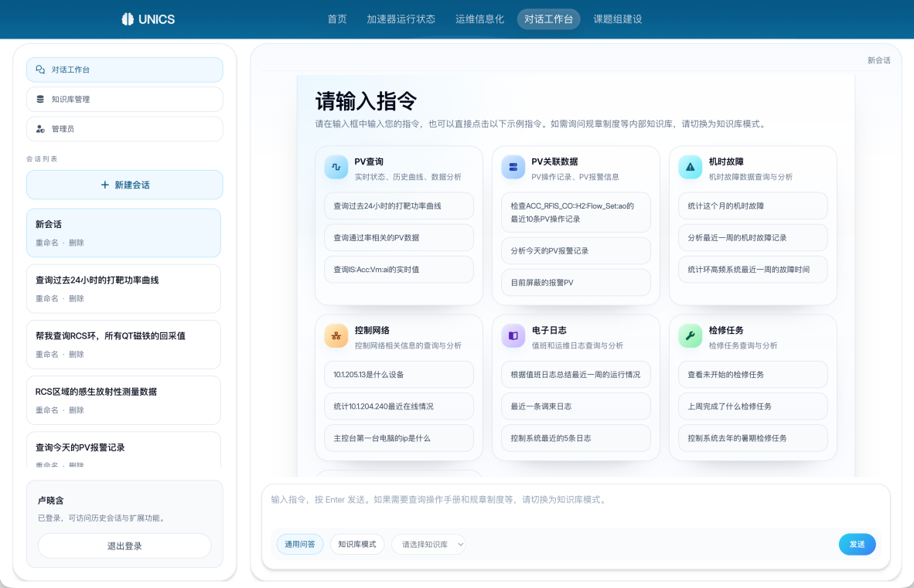The height and width of the screenshot is (588, 914).
Task: Click 退出登录 to log out
Action: (124, 546)
